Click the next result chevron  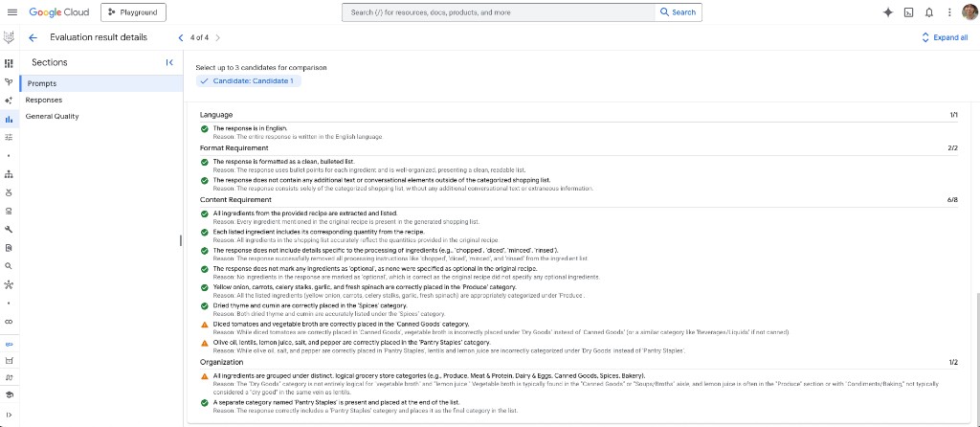[217, 37]
